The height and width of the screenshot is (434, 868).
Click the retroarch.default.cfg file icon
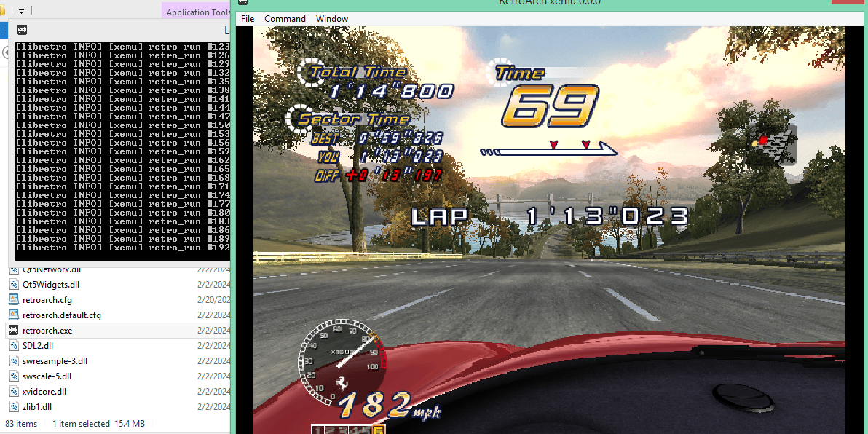(14, 315)
